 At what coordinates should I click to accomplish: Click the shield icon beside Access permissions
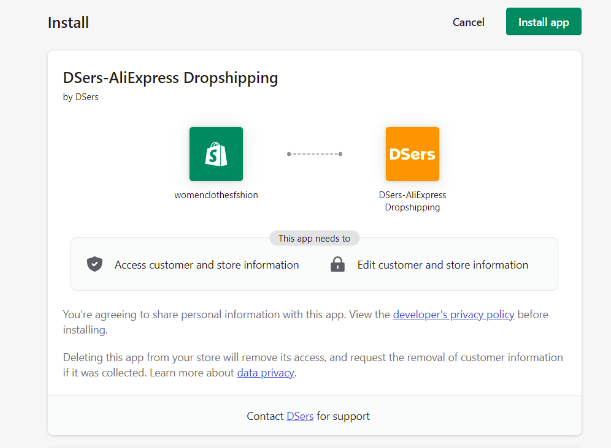pos(95,265)
